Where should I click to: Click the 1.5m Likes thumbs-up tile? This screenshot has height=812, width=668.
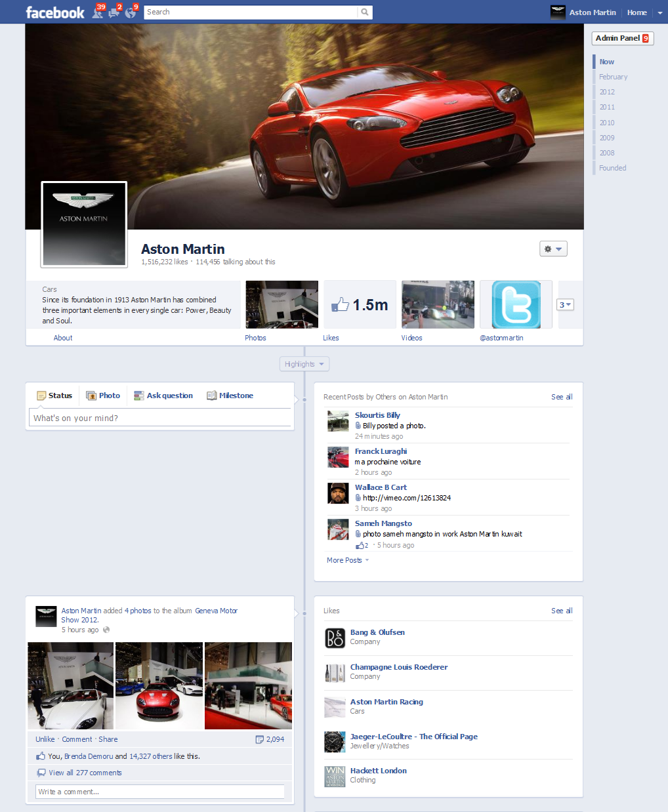tap(360, 304)
